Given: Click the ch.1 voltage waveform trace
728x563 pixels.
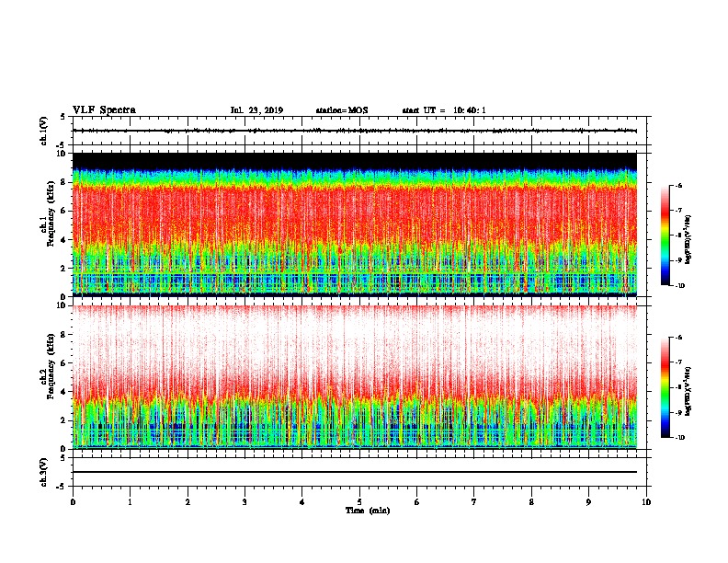Looking at the screenshot, I should coord(355,131).
